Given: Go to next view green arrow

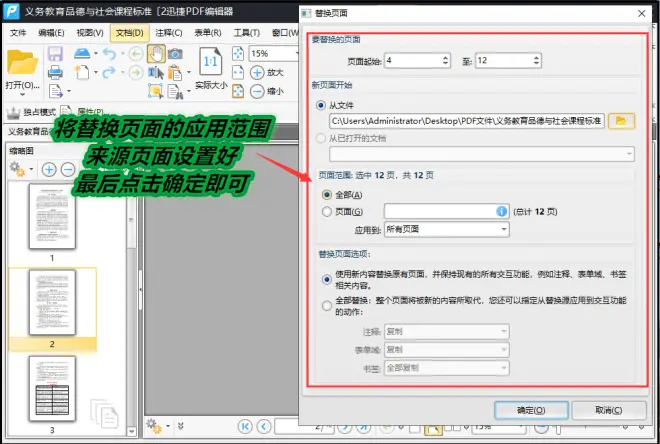Looking at the screenshot, I should pos(136,72).
